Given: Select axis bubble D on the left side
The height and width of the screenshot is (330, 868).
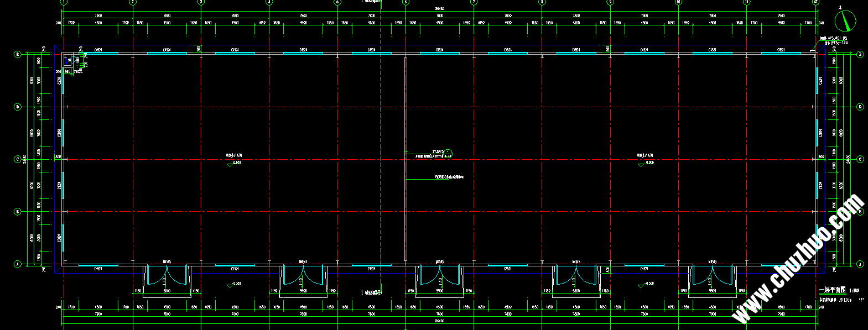Looking at the screenshot, I should (17, 107).
